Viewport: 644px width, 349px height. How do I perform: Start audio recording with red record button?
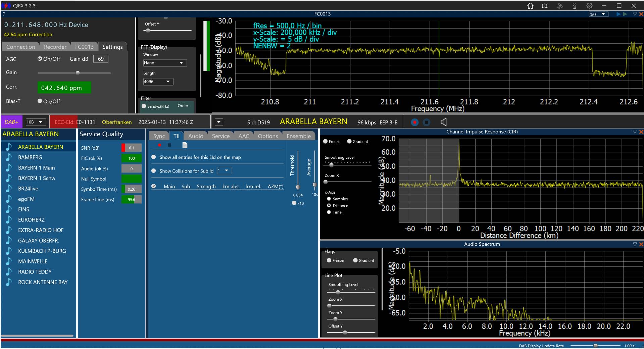[x=415, y=122]
